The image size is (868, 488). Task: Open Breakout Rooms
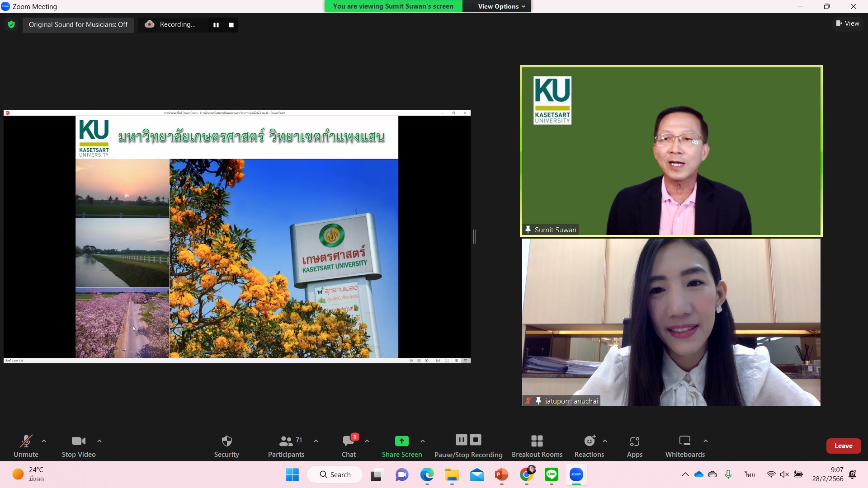tap(537, 446)
